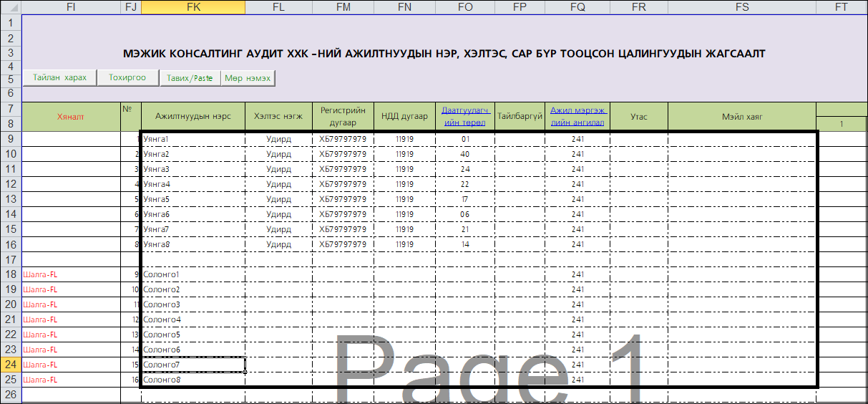The width and height of the screenshot is (868, 404).
Task: Click the Регистрийн дугаар cell for Уянга3
Action: 343,169
